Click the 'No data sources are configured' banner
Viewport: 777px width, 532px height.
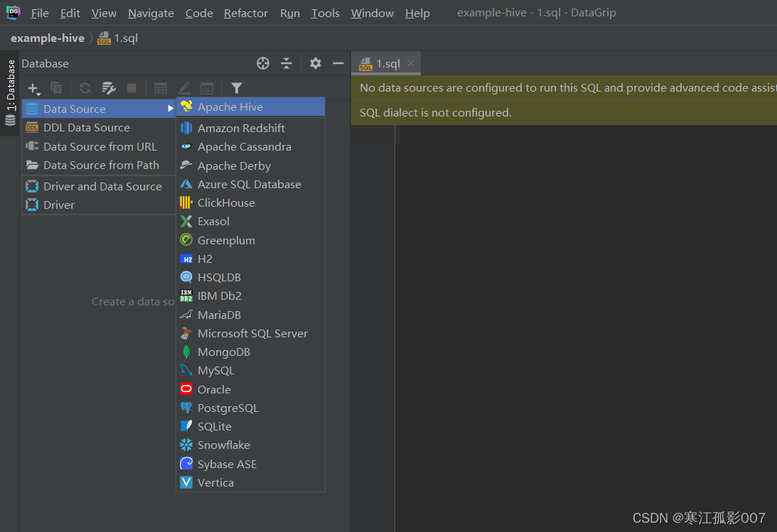click(x=564, y=88)
